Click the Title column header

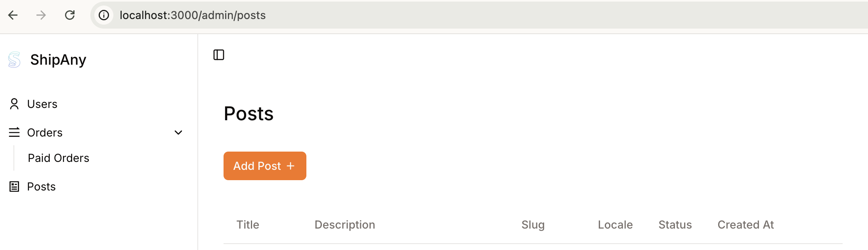248,225
